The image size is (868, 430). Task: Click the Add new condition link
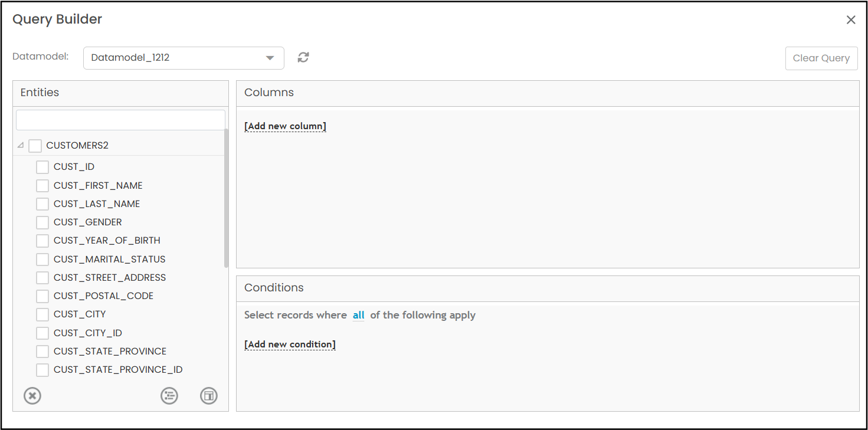click(x=290, y=344)
